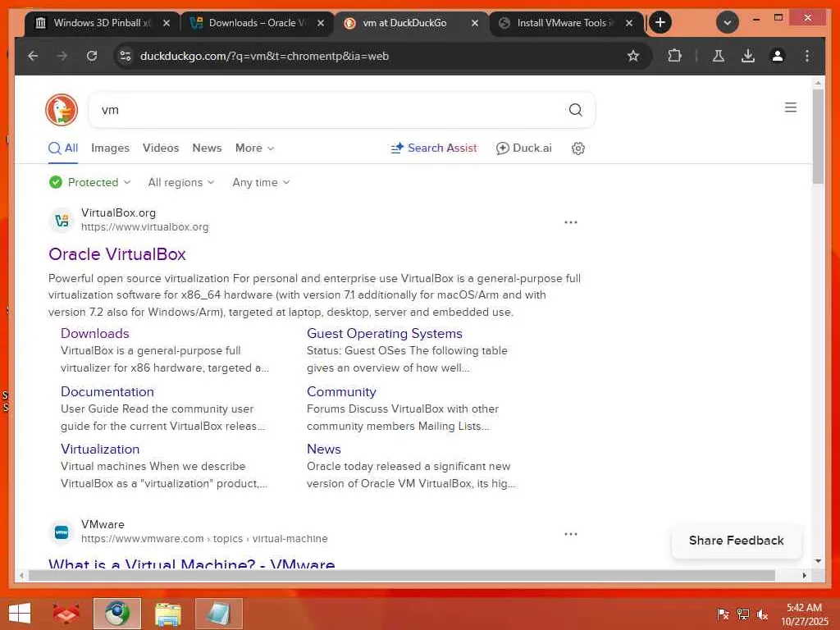Screen dimensions: 840x630
Task: Open the Oracle VirtualBox result title
Action: [116, 254]
